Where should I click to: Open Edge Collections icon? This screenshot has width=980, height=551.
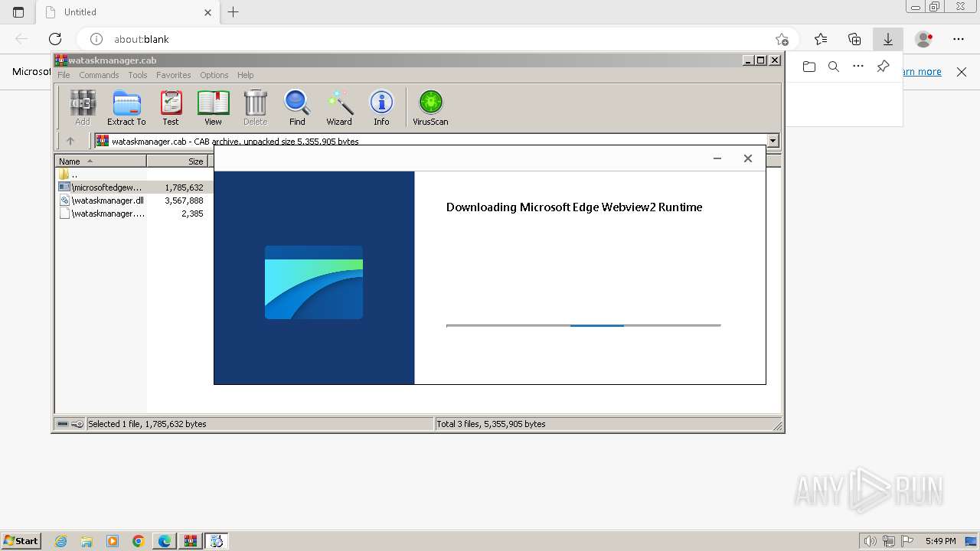point(854,39)
